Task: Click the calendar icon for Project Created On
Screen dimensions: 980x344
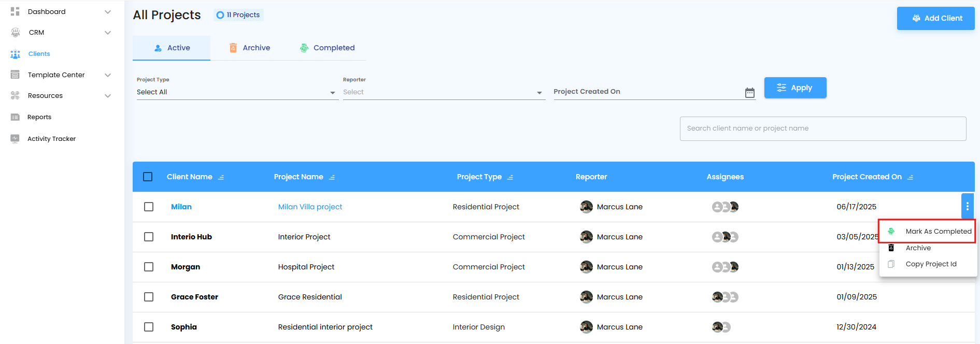Action: pyautogui.click(x=749, y=93)
